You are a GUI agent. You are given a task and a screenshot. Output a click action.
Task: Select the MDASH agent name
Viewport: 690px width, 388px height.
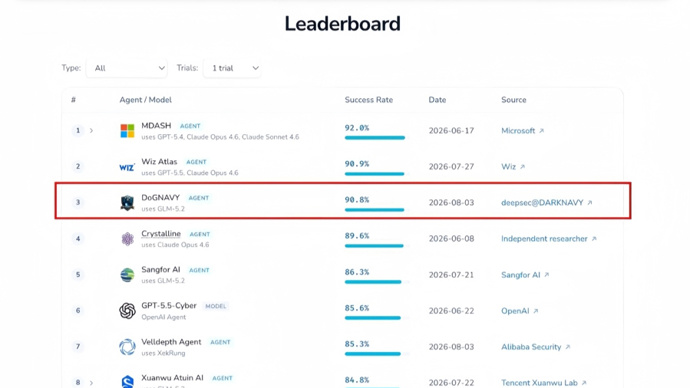(156, 126)
